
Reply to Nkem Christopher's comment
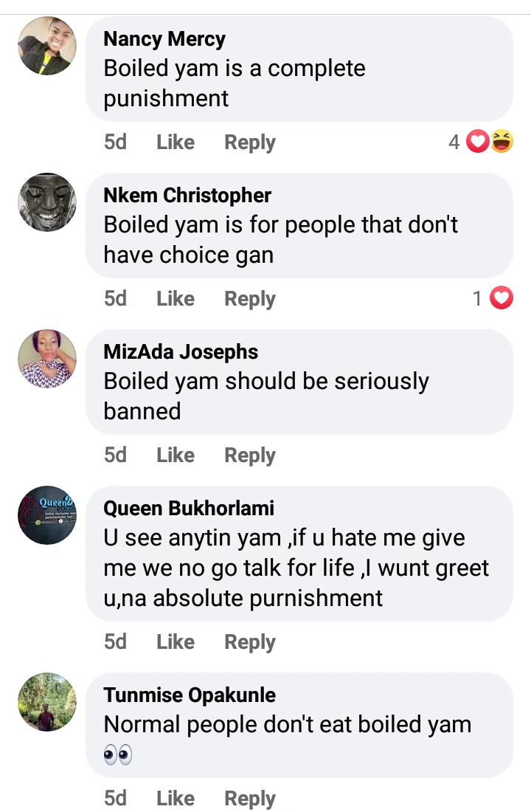click(x=249, y=298)
